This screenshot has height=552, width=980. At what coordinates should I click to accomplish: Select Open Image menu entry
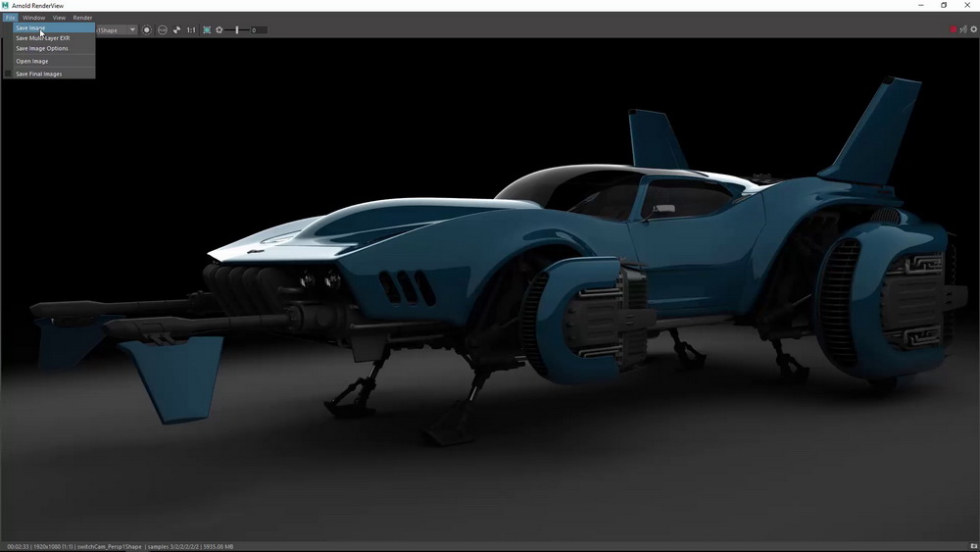54,61
